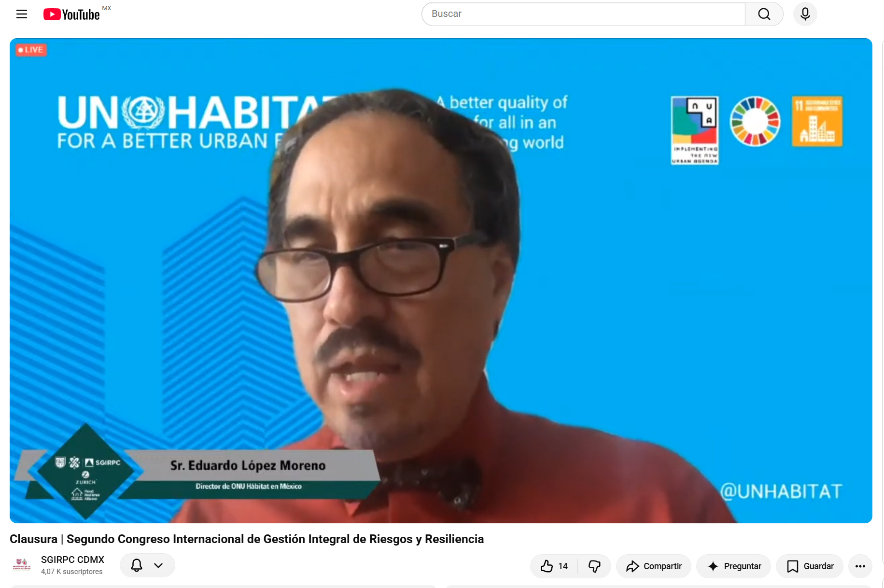
Task: Click the live video player
Action: 441,280
